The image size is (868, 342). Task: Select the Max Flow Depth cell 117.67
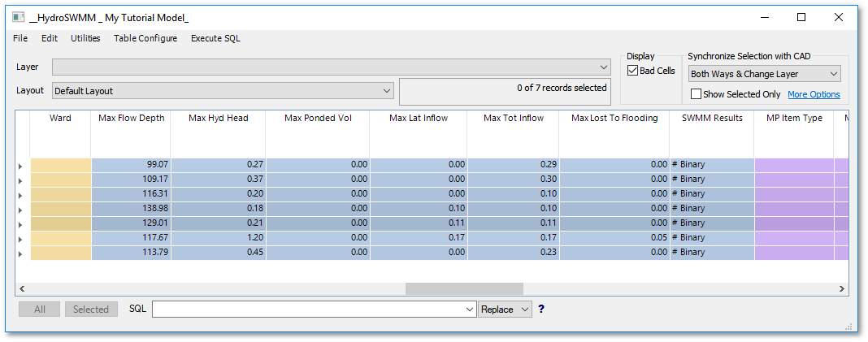[x=131, y=238]
